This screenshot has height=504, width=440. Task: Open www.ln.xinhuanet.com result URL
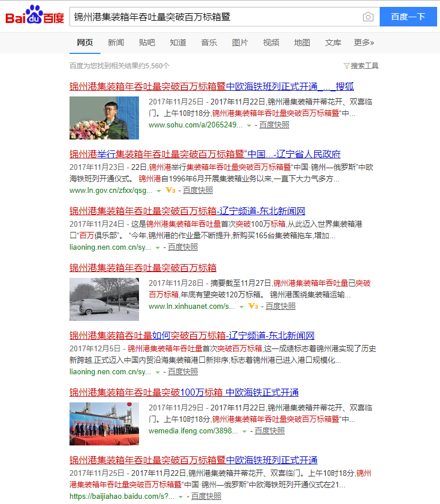point(192,307)
